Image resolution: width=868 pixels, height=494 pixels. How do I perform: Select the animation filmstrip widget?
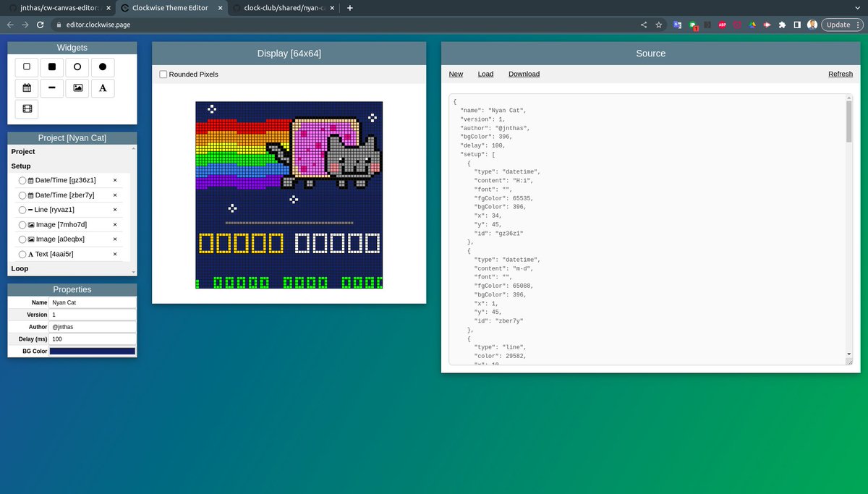click(x=26, y=108)
